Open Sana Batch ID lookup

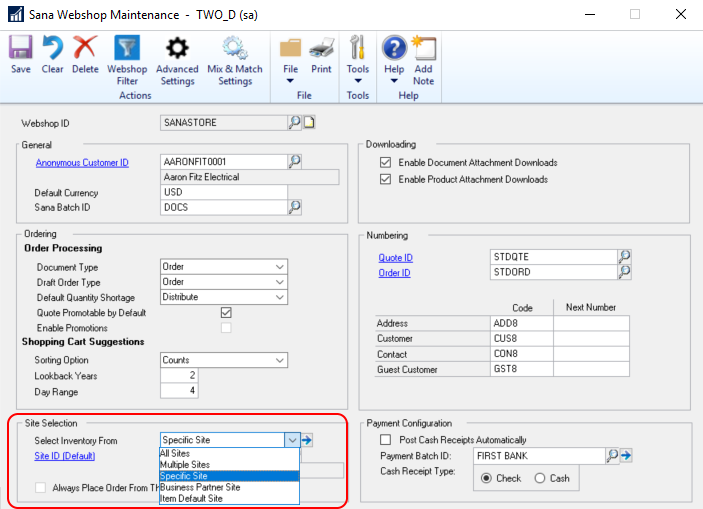click(295, 207)
